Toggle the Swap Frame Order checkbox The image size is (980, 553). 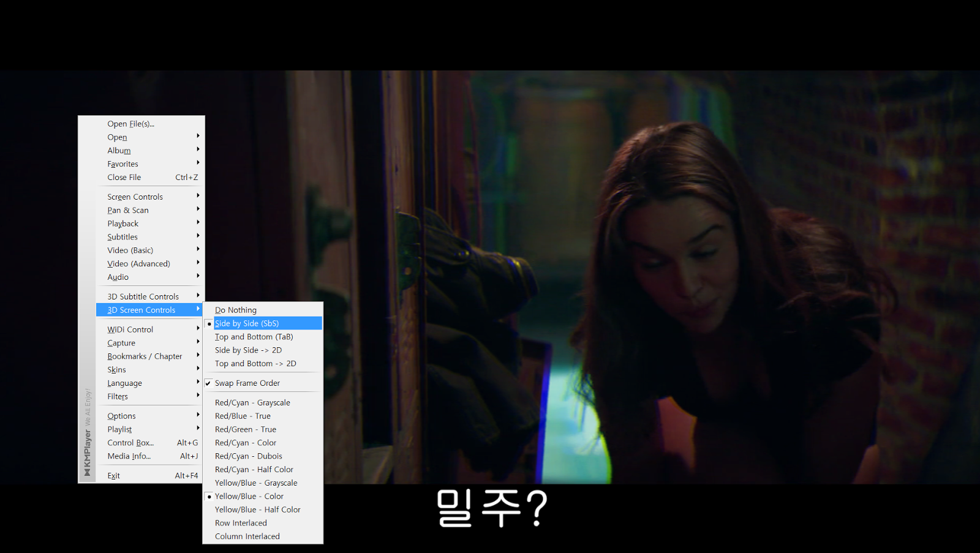(263, 383)
